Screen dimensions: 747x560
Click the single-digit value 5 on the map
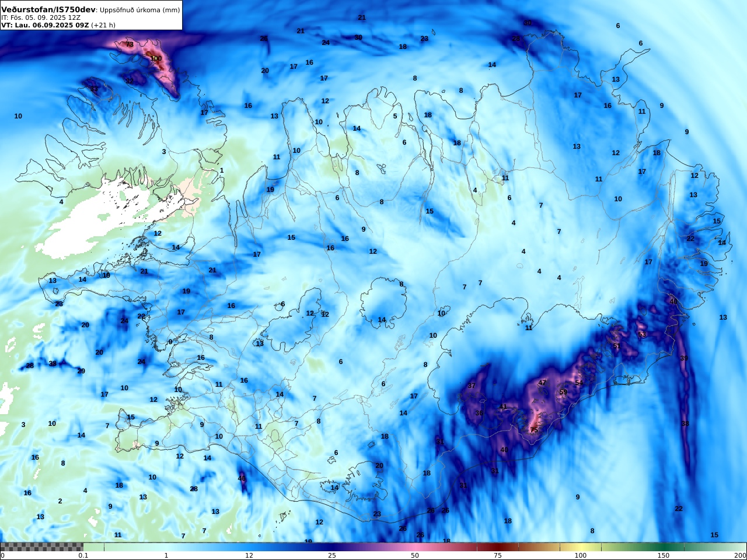[x=395, y=116]
